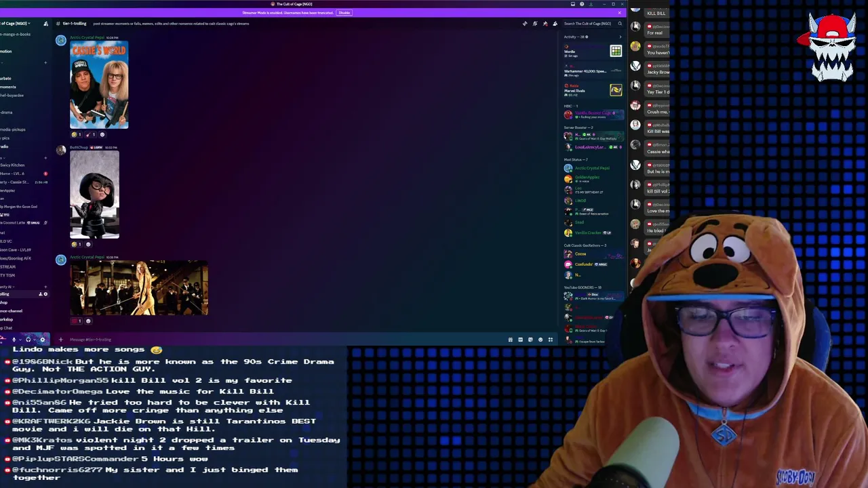Click the message attachment plus button
The width and height of the screenshot is (868, 488).
tap(60, 340)
